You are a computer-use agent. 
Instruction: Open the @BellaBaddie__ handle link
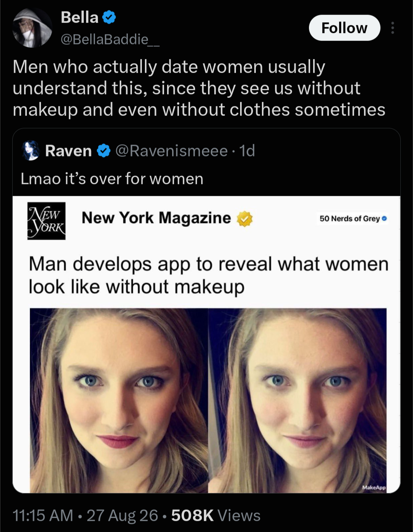point(110,39)
